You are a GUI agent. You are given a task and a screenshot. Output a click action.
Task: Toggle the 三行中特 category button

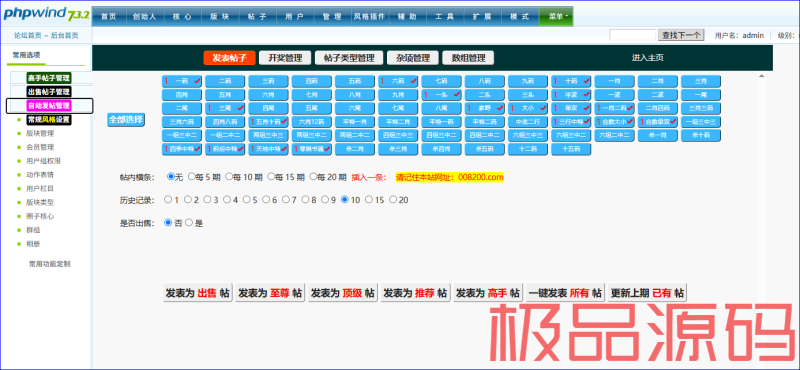point(571,122)
